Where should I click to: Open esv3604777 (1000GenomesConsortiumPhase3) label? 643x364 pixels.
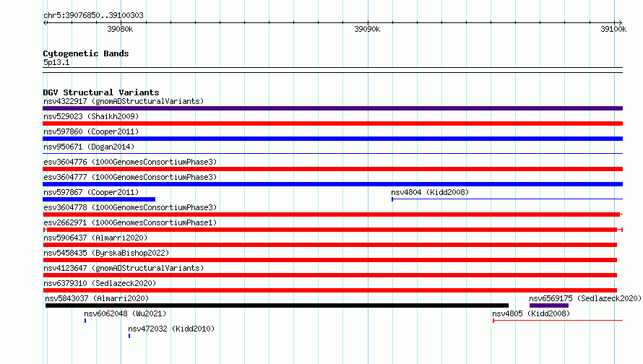[130, 177]
